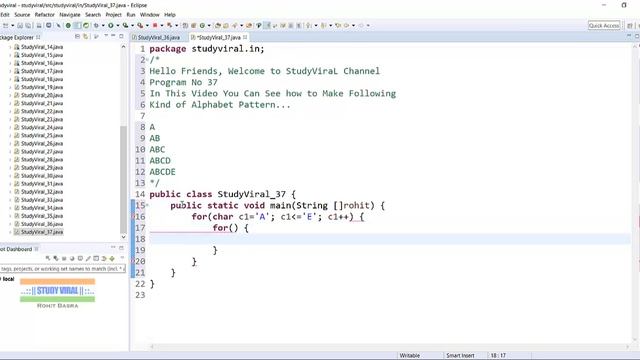This screenshot has height=360, width=640.
Task: Click the Package Explorer scroll up arrow
Action: (x=123, y=47)
